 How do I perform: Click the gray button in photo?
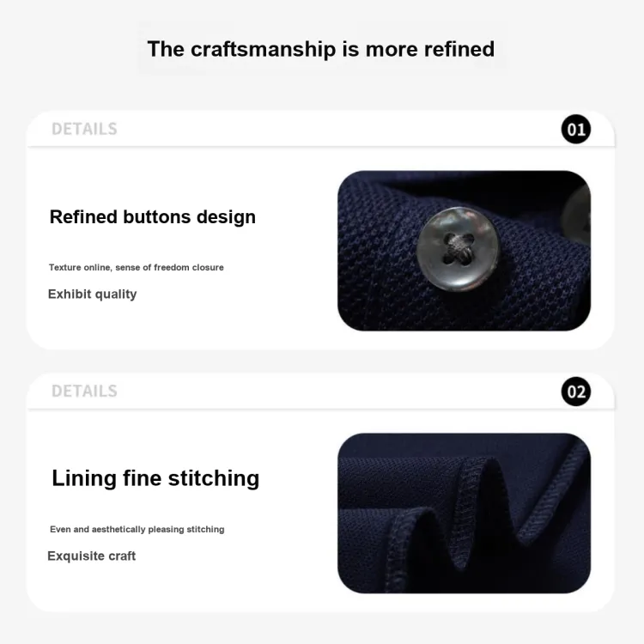(458, 249)
